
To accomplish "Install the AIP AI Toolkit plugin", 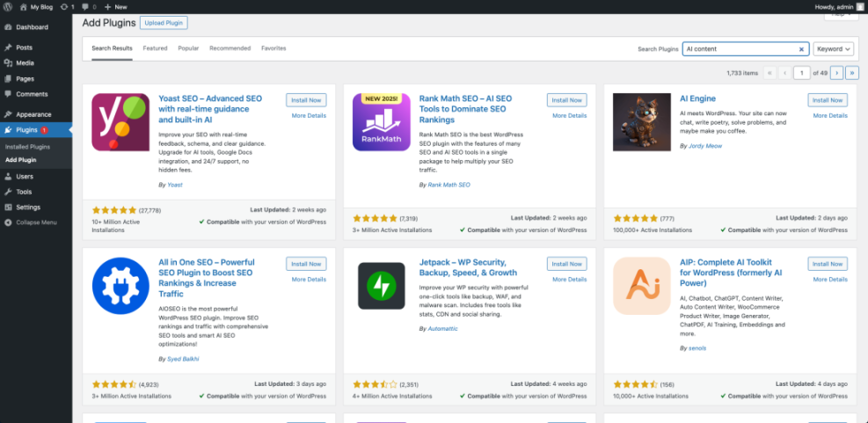I will click(x=828, y=264).
